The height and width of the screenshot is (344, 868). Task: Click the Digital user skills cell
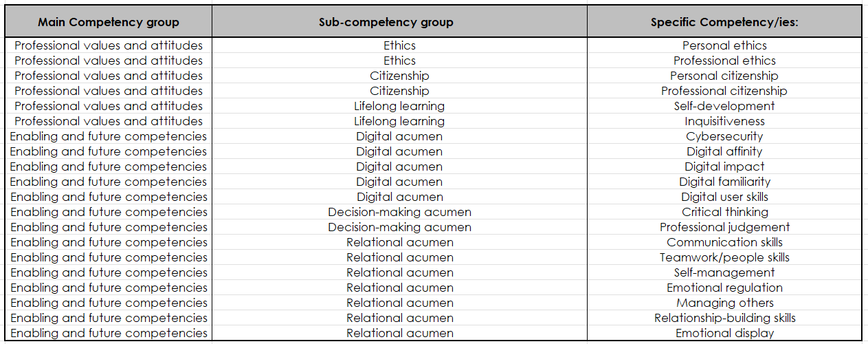coord(724,197)
